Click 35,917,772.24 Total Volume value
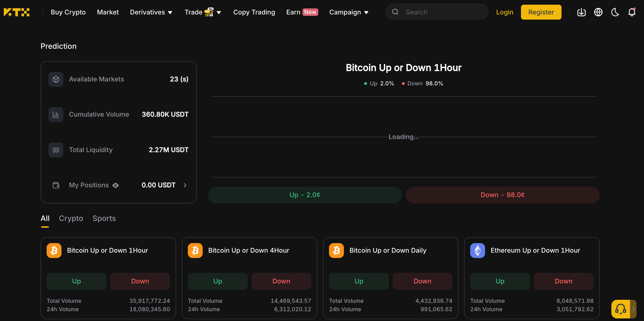 coord(150,301)
